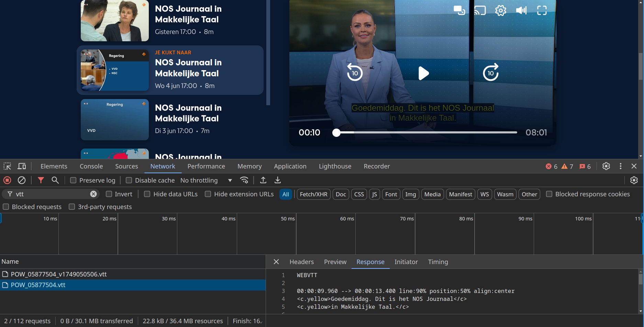Viewport: 644px width, 327px height.
Task: Focus the vtt filter input field
Action: coord(52,194)
